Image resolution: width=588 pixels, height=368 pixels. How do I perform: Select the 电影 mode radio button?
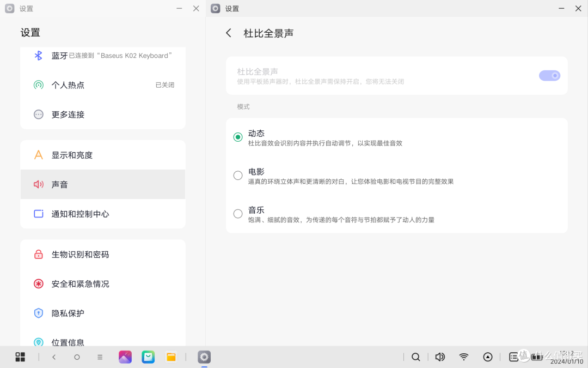click(238, 175)
